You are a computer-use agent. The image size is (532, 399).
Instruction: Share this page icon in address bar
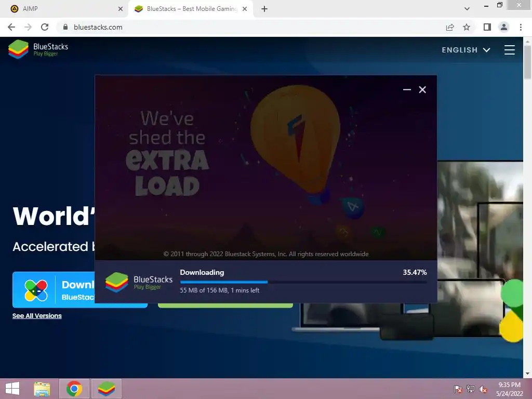(x=450, y=27)
